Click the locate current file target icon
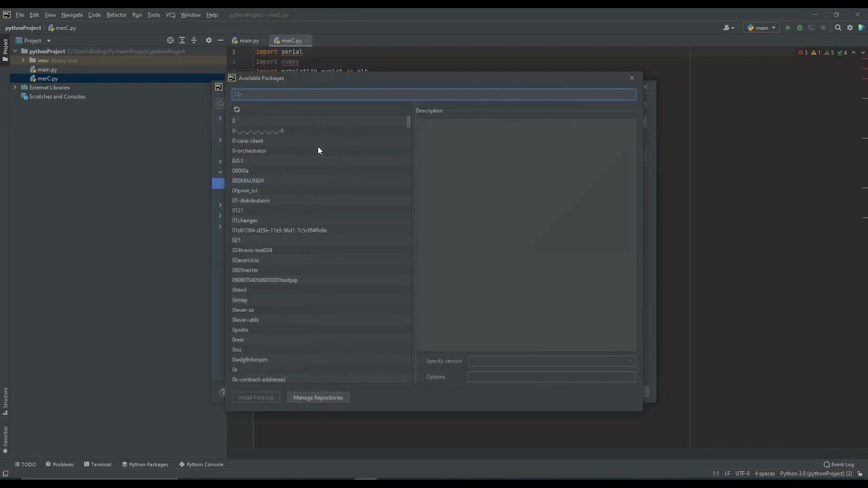The width and height of the screenshot is (868, 488). click(x=170, y=41)
